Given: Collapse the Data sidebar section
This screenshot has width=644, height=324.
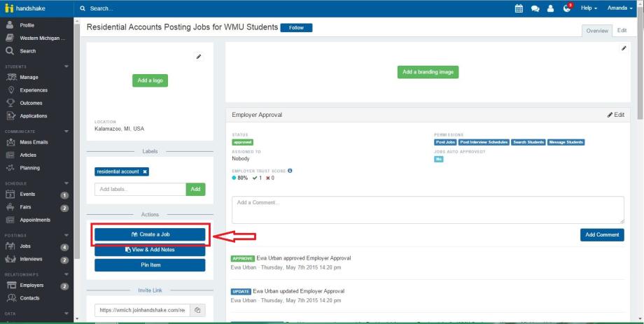Looking at the screenshot, I should [66, 314].
